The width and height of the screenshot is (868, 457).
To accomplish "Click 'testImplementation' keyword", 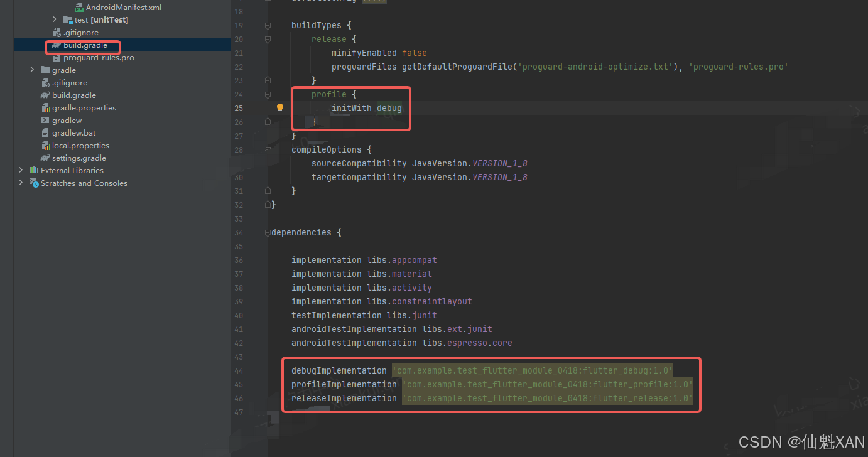I will coord(337,316).
